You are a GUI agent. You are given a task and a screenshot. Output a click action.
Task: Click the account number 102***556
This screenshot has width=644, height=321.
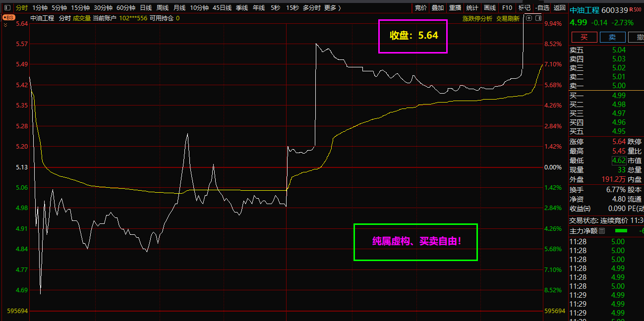point(133,18)
